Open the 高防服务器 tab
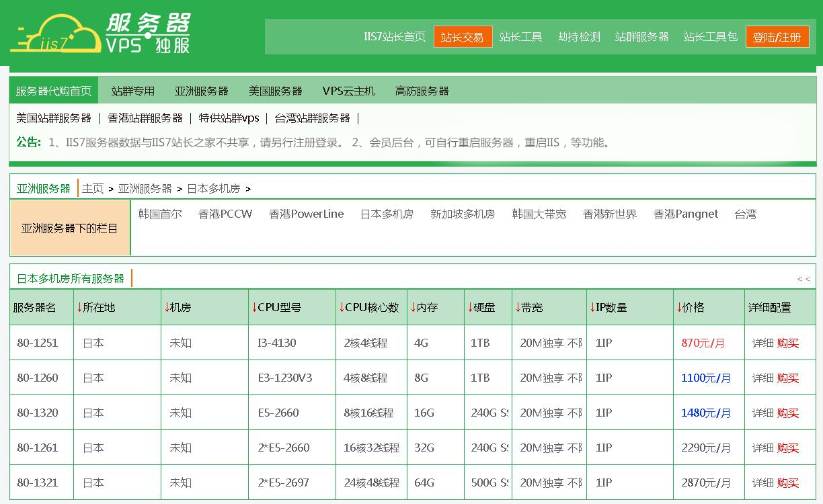This screenshot has height=504, width=823. coord(422,91)
